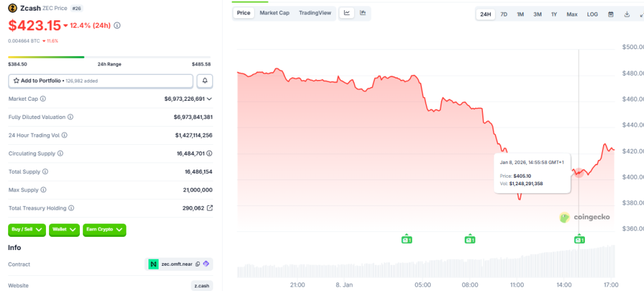Switch to the Market Cap chart tab
Image resolution: width=644 pixels, height=291 pixels.
[275, 13]
